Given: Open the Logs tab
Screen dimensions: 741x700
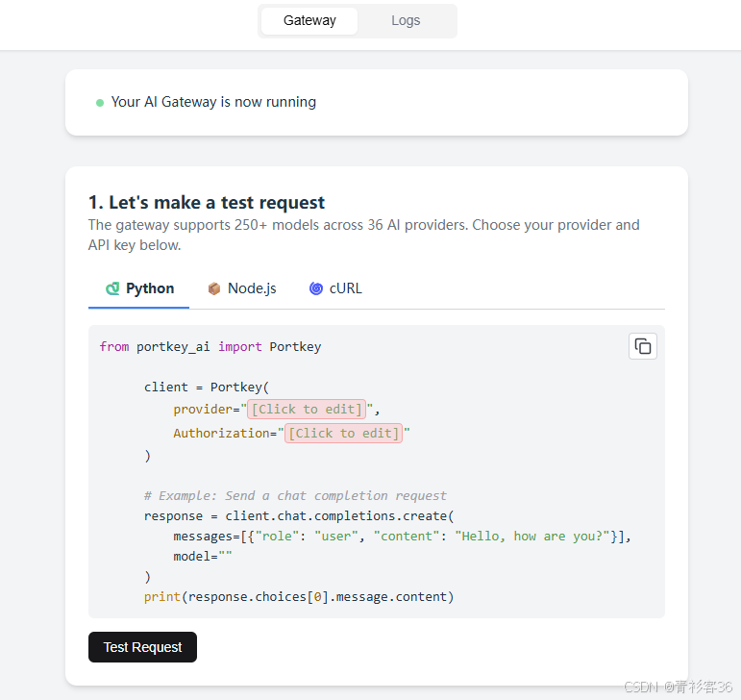Looking at the screenshot, I should pos(406,21).
